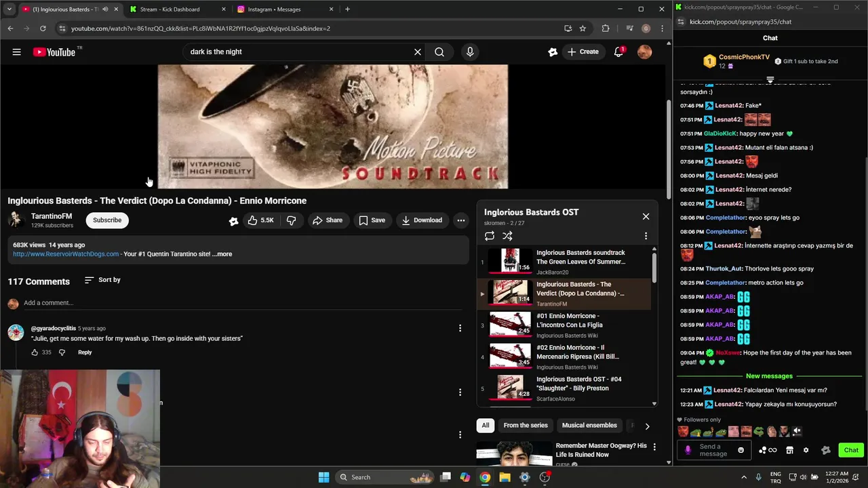Screen dimensions: 868x488
Task: Dislike the gyaradocyclitis comment
Action: tap(62, 352)
